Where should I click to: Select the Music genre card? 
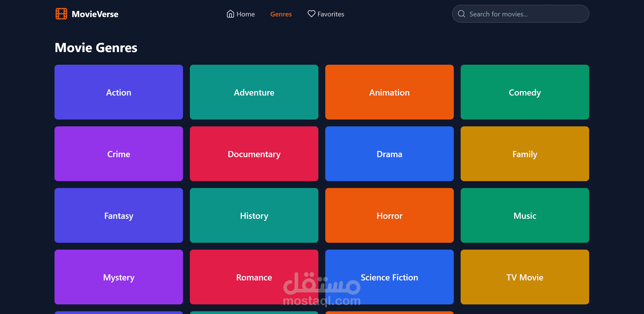525,215
